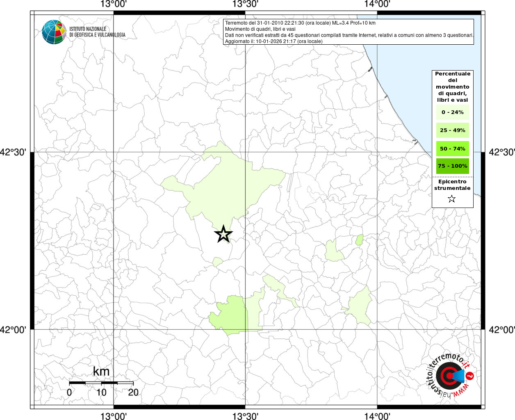Click the 'km' scale bar label
Screen dimensions: 515x420
[x=101, y=372]
